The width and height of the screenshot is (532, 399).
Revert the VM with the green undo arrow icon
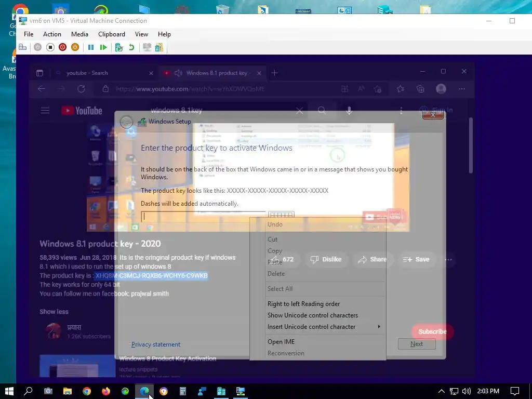(131, 47)
